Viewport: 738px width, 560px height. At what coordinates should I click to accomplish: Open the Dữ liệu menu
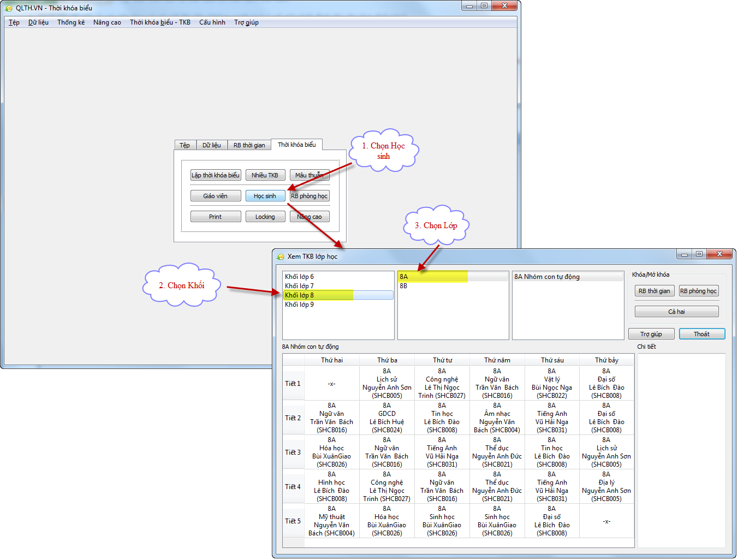click(x=38, y=22)
